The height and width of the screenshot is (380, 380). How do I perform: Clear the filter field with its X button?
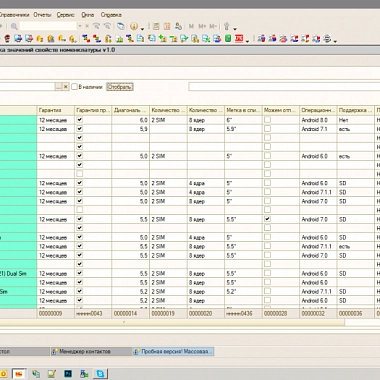tap(66, 87)
